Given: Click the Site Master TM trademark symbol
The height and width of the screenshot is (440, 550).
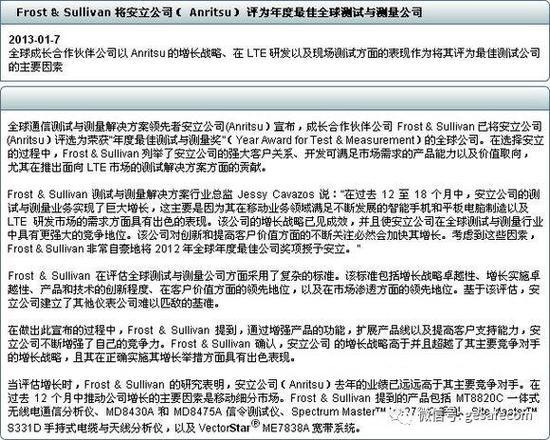Looking at the screenshot, I should point(532,410).
